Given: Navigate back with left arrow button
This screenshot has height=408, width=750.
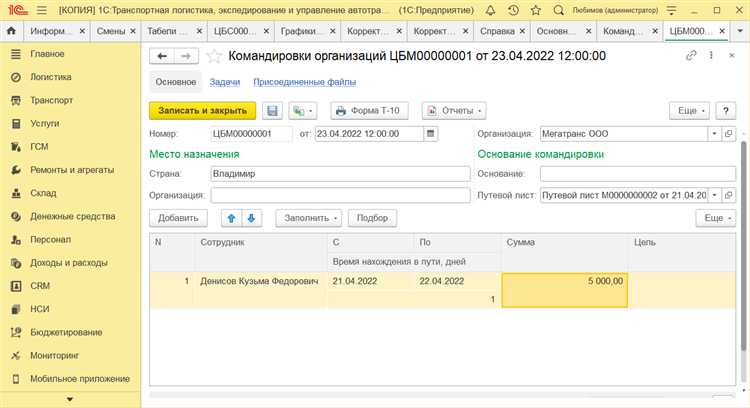Looking at the screenshot, I should (x=162, y=56).
